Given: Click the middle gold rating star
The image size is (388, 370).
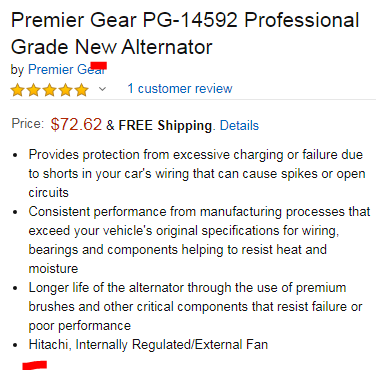Looking at the screenshot, I should (x=49, y=90).
